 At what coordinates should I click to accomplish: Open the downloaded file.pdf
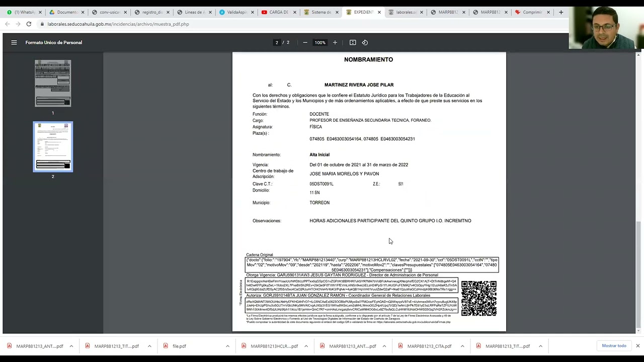[179, 346]
